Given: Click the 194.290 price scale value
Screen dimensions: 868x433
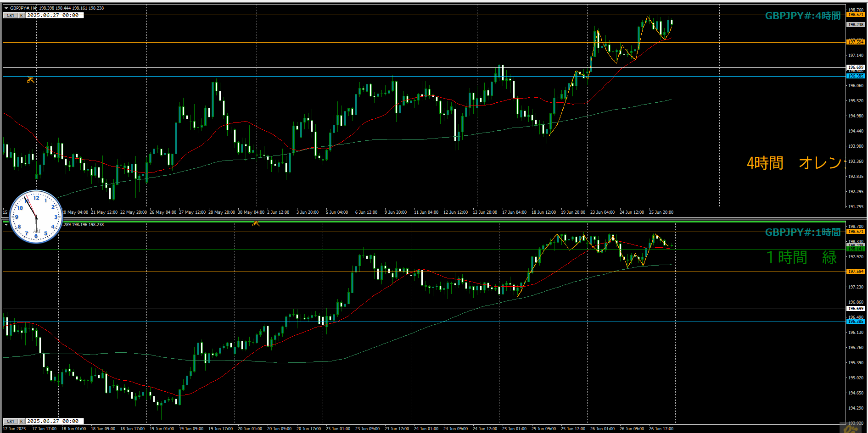Looking at the screenshot, I should [x=856, y=408].
